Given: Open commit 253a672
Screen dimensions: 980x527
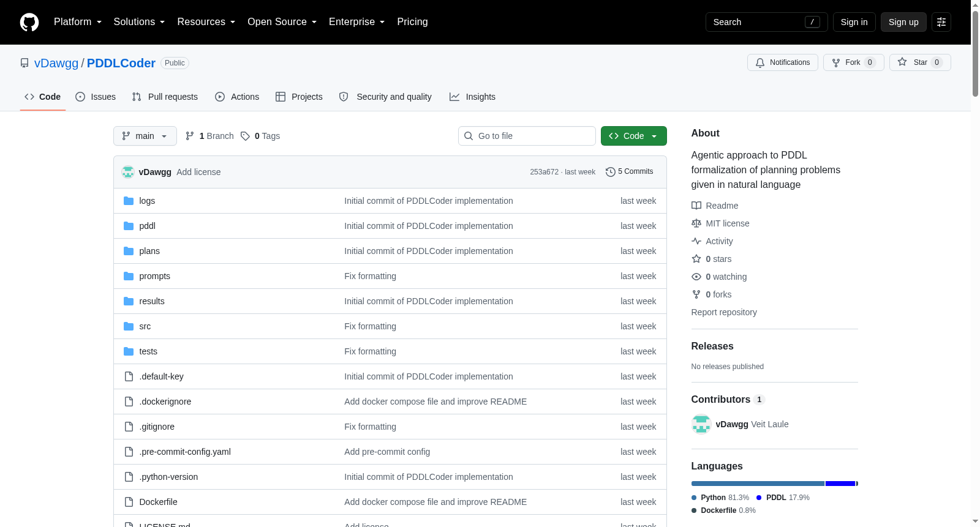Looking at the screenshot, I should pos(545,172).
